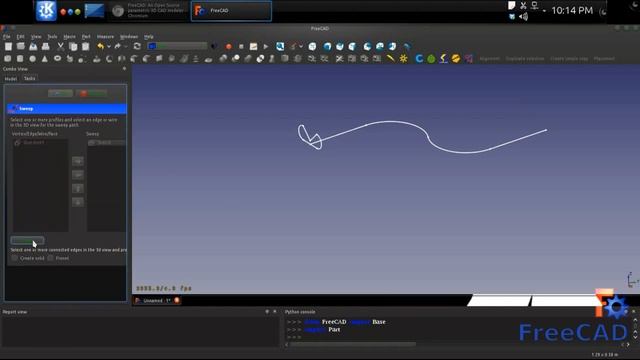Viewport: 640px width, 360px height.
Task: Click the red Record macro icon
Action: coord(229,47)
